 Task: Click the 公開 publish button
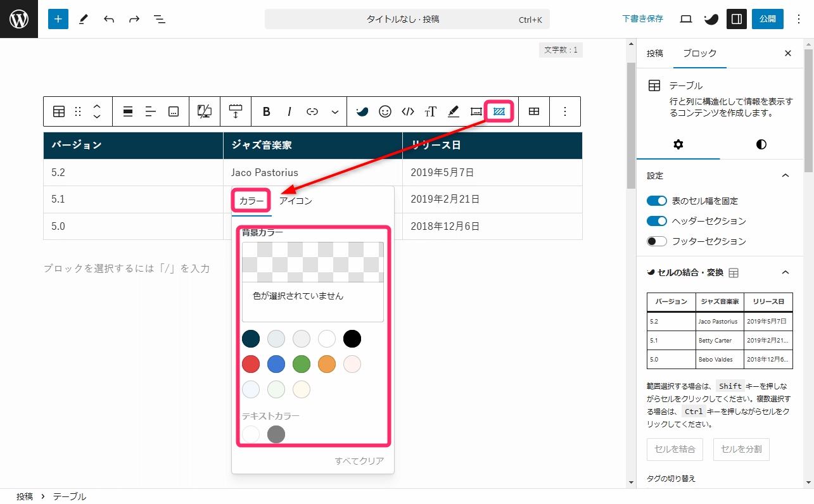[x=768, y=19]
